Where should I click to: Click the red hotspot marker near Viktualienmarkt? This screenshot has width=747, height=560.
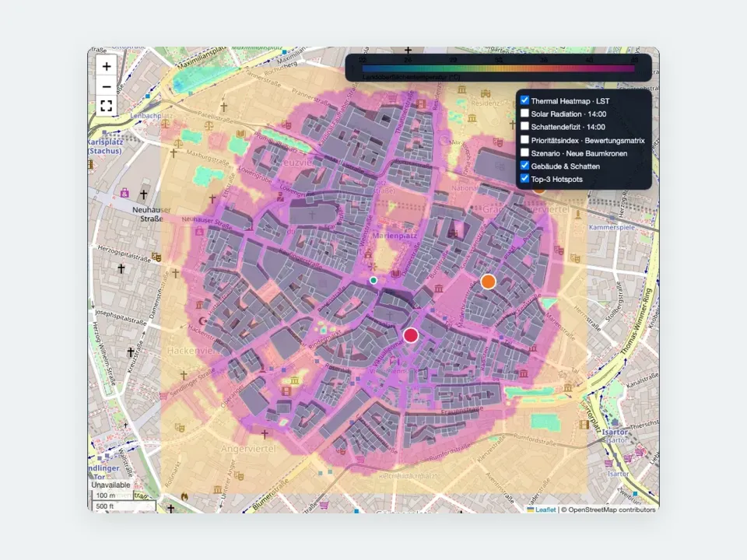pos(411,335)
